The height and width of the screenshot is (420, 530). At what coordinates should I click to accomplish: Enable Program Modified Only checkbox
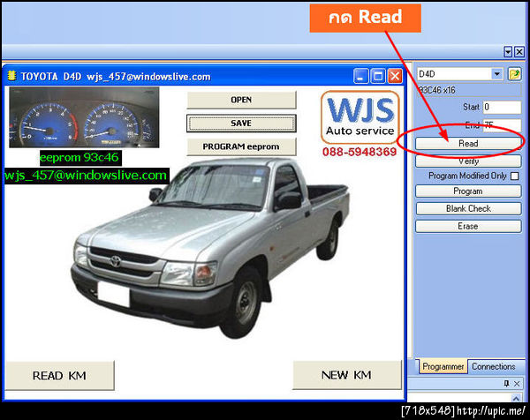515,176
